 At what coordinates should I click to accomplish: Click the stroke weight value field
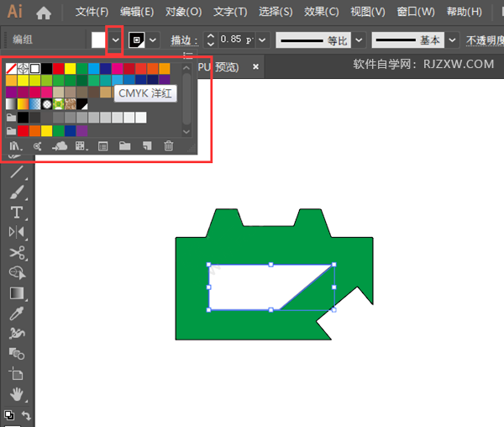237,40
